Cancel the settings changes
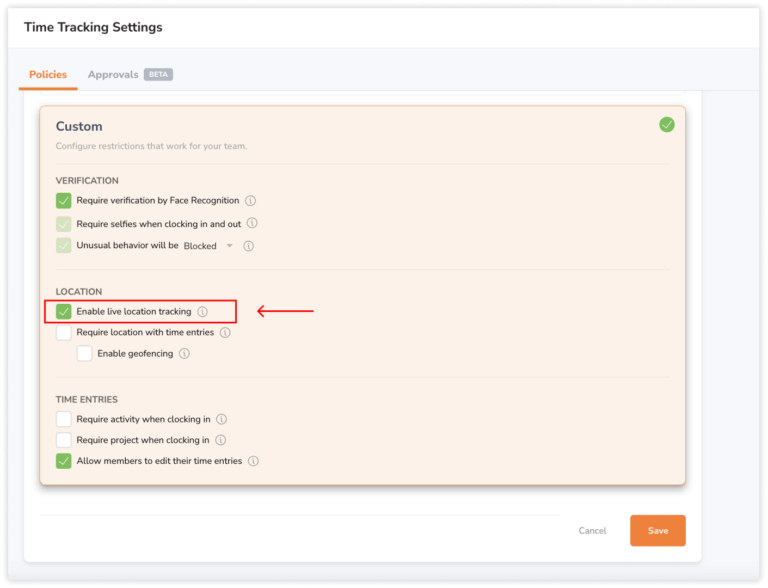Viewport: 768px width, 588px height. [x=592, y=531]
